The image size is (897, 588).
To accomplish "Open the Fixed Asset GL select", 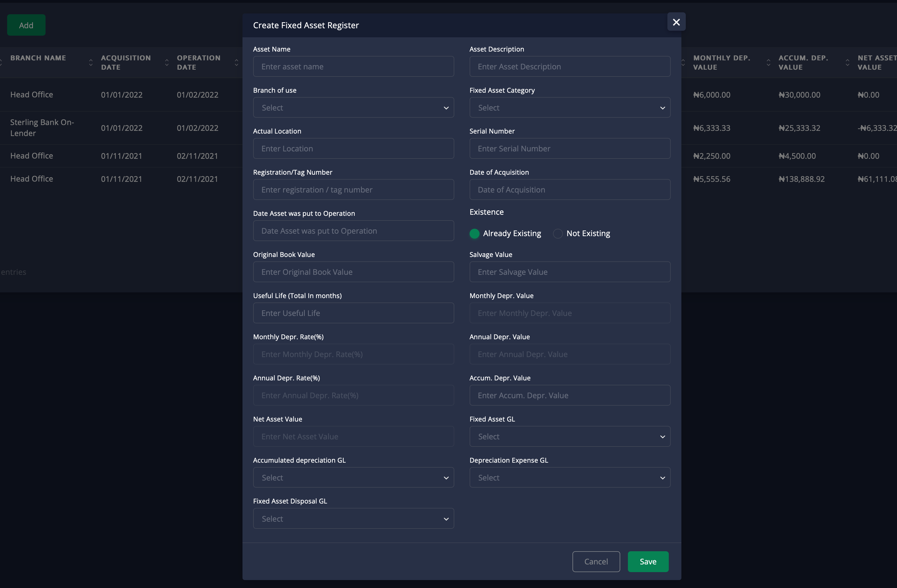I will (x=569, y=437).
